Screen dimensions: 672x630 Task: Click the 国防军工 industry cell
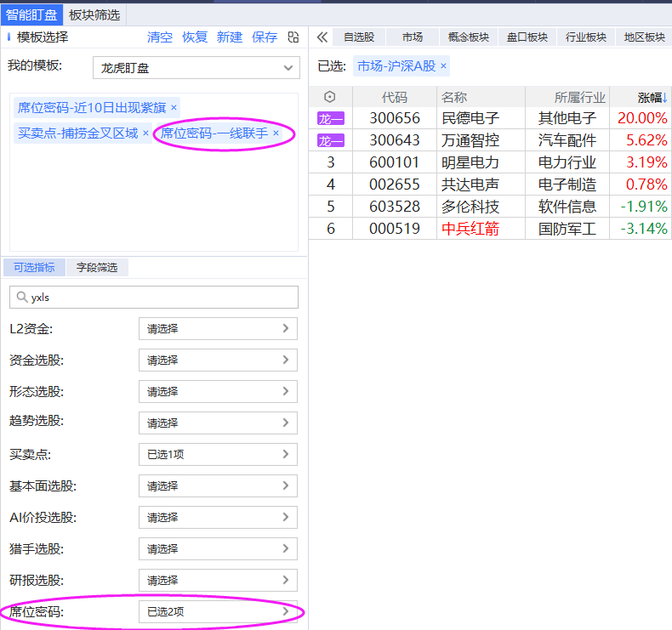[567, 229]
